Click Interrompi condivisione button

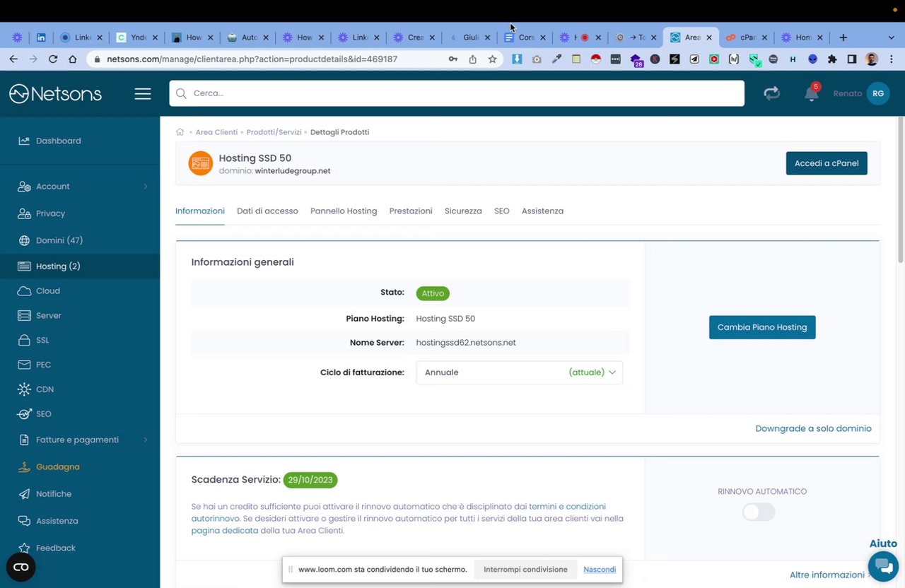point(525,570)
